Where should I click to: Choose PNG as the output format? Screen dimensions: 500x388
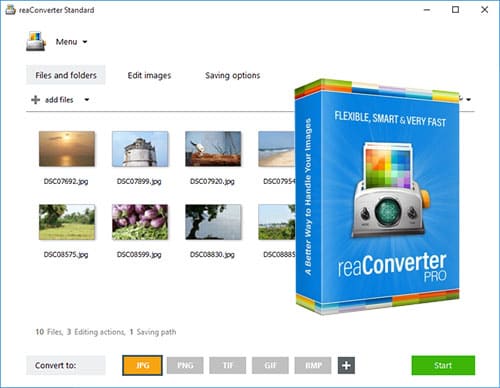pos(185,365)
